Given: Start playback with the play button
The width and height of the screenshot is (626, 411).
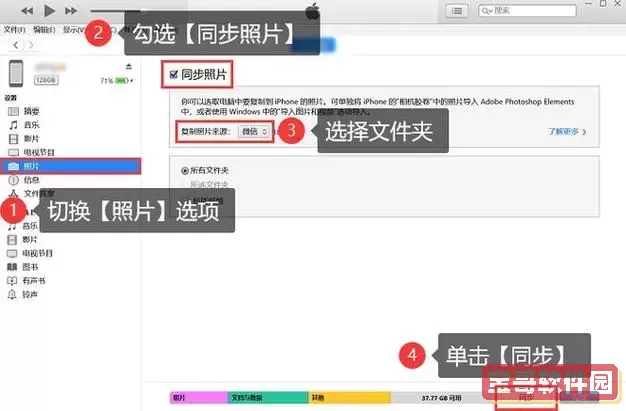Looking at the screenshot, I should coord(50,11).
